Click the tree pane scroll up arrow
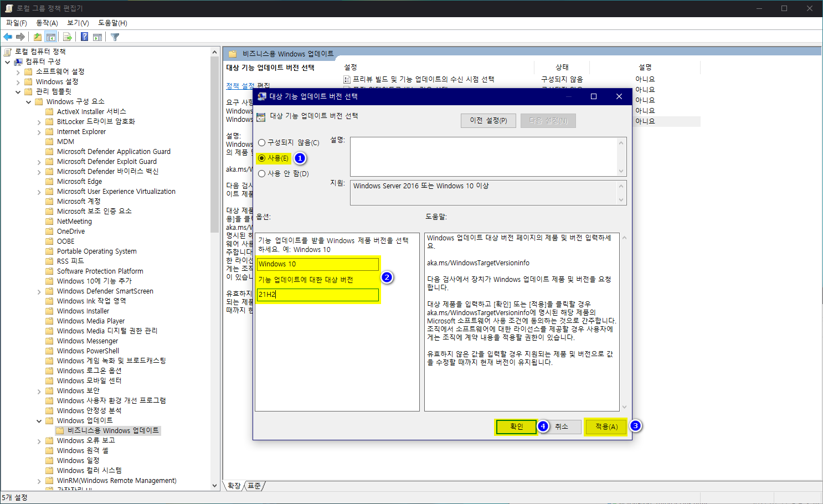 [x=215, y=52]
